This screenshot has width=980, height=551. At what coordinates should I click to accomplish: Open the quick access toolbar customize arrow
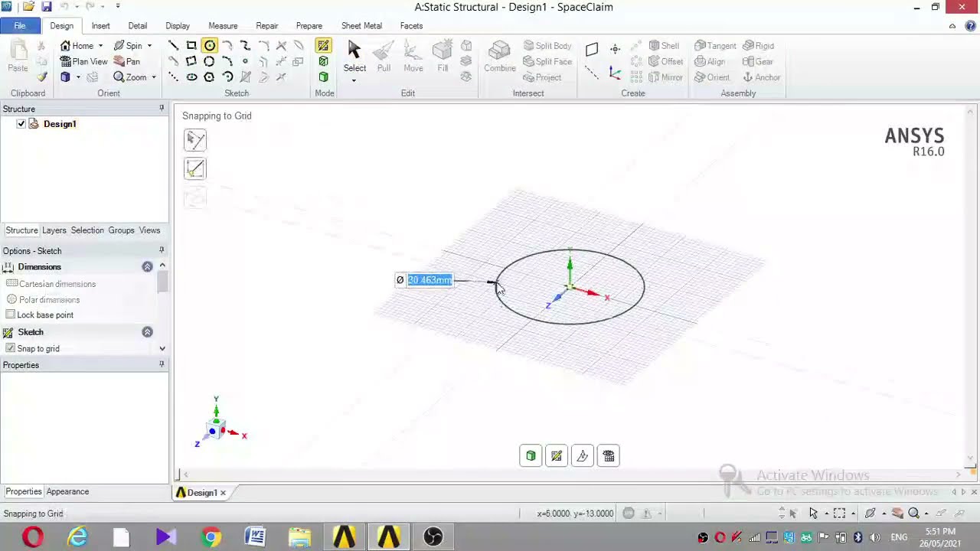click(x=118, y=7)
